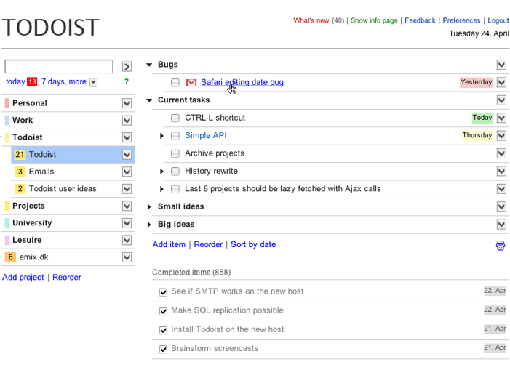
Task: Collapse the Current tasks section triangle
Action: 149,100
